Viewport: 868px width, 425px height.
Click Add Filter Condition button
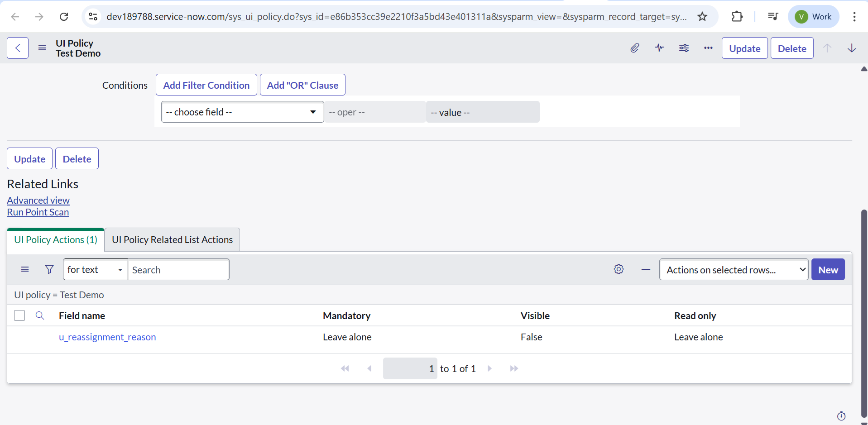(206, 85)
